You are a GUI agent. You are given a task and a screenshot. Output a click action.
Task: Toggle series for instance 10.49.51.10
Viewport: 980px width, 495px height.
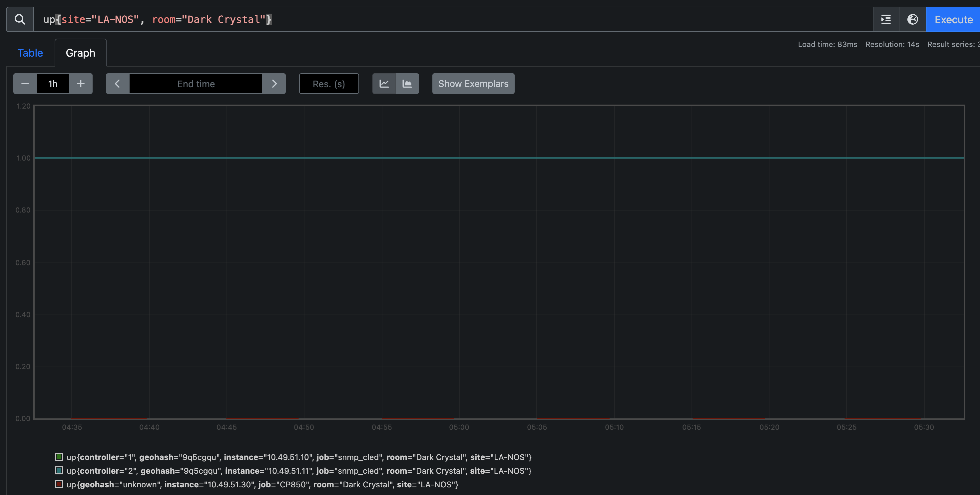[299, 457]
